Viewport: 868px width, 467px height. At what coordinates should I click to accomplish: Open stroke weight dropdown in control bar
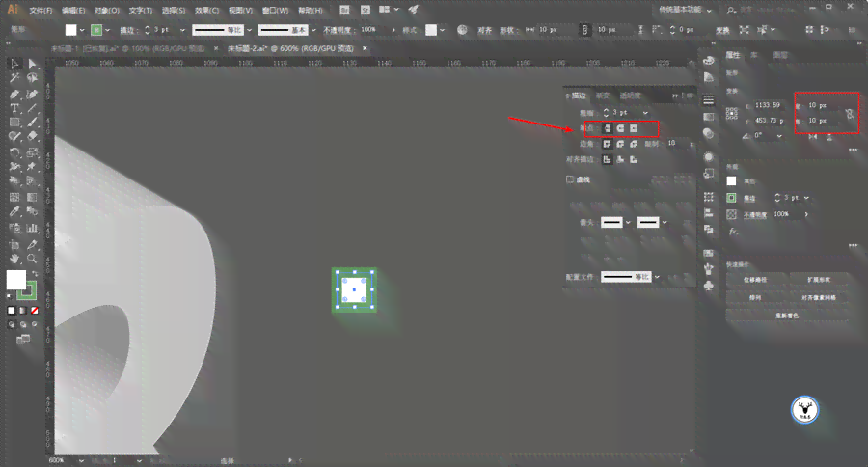click(182, 30)
